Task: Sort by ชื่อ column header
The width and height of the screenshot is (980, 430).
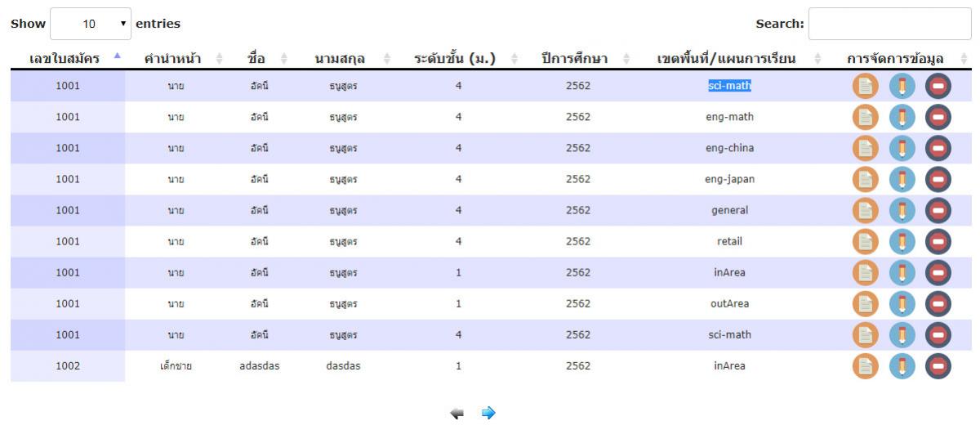Action: pos(261,58)
